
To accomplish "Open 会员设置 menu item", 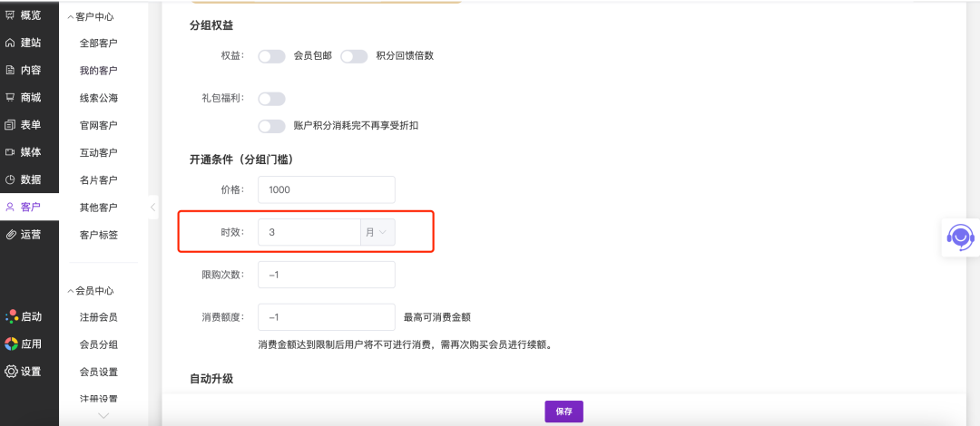I will click(x=99, y=372).
